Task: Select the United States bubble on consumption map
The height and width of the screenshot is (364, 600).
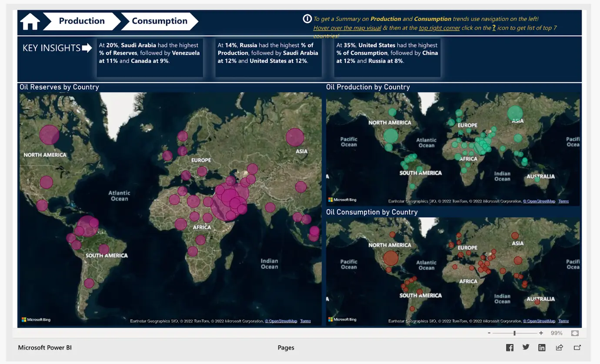Action: click(390, 258)
